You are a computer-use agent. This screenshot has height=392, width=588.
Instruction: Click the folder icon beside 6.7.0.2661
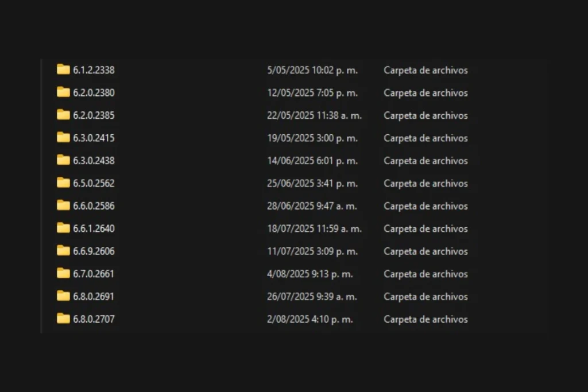[63, 274]
